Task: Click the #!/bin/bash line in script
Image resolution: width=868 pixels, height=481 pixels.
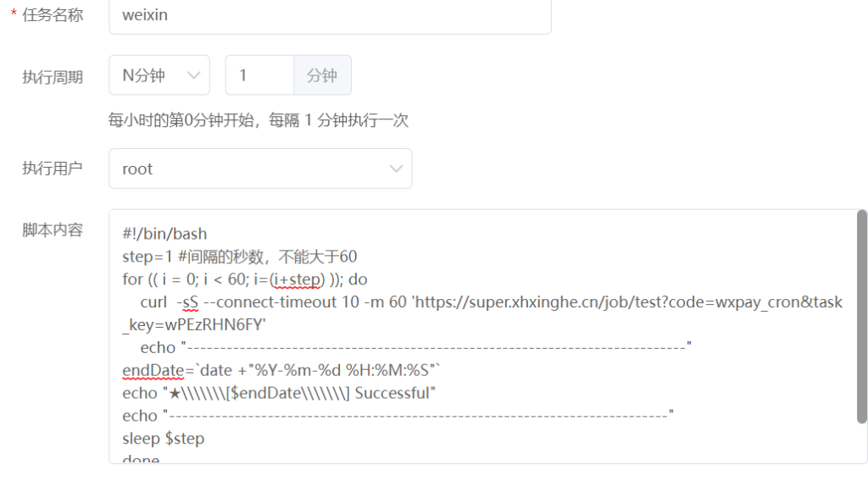Action: pyautogui.click(x=164, y=234)
